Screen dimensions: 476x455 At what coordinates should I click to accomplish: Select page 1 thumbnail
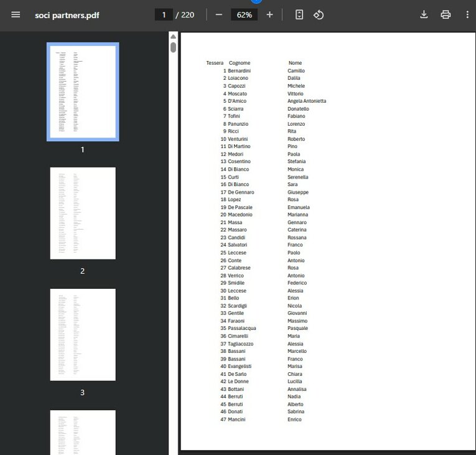coord(83,91)
